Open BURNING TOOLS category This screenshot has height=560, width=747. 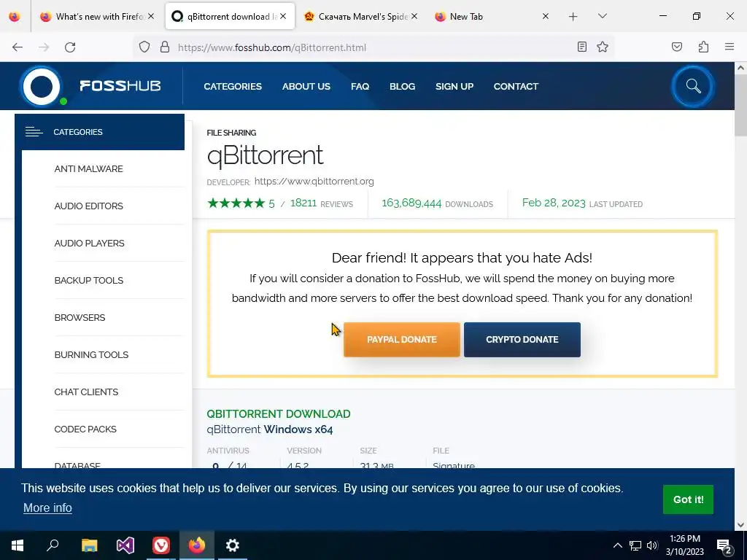[91, 355]
